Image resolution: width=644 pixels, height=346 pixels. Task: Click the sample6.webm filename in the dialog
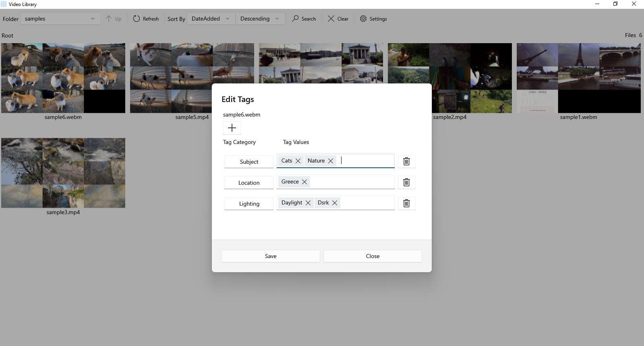pyautogui.click(x=242, y=115)
